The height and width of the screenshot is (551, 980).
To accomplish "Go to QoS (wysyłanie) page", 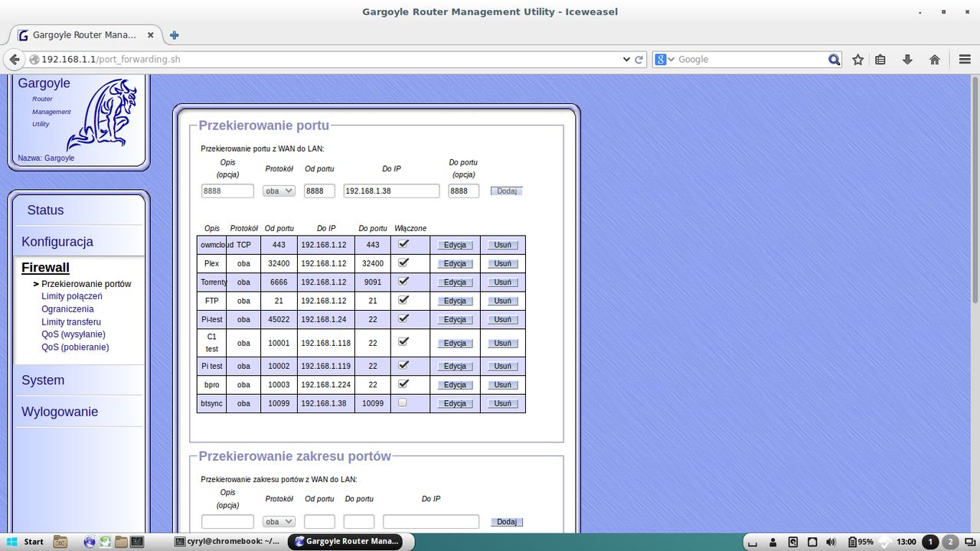I will click(x=73, y=334).
